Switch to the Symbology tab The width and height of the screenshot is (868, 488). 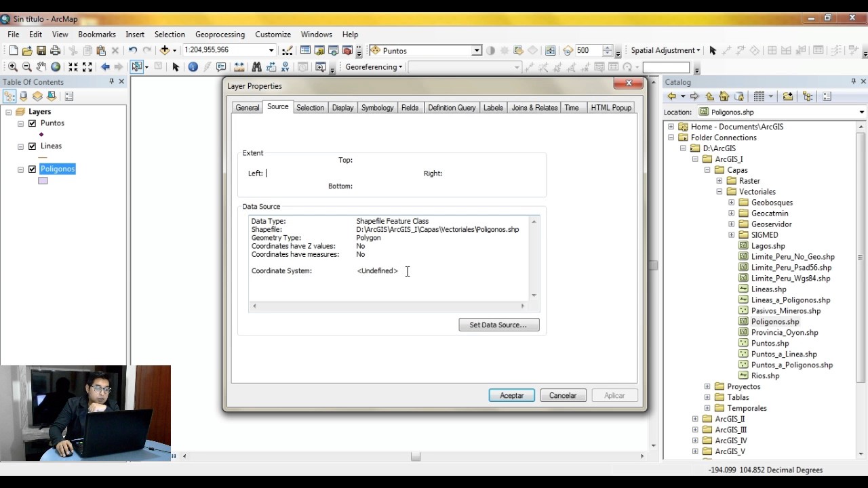pos(377,108)
